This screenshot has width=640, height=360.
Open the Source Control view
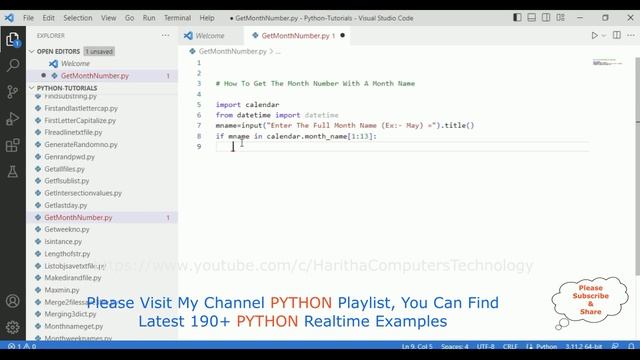click(x=13, y=92)
